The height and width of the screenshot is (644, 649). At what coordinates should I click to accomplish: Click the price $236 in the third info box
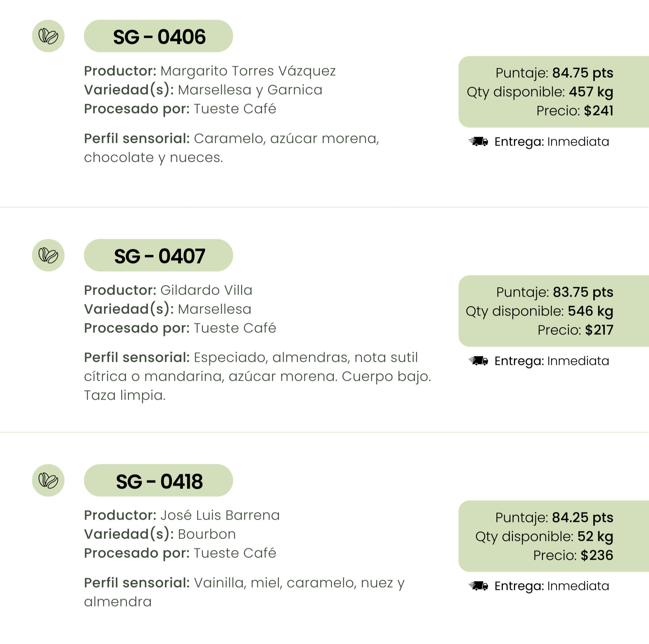(597, 555)
